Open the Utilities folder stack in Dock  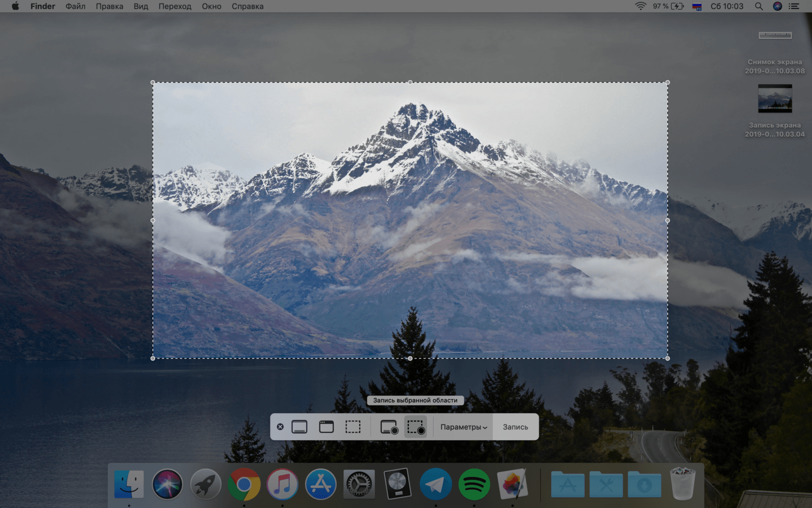click(606, 484)
